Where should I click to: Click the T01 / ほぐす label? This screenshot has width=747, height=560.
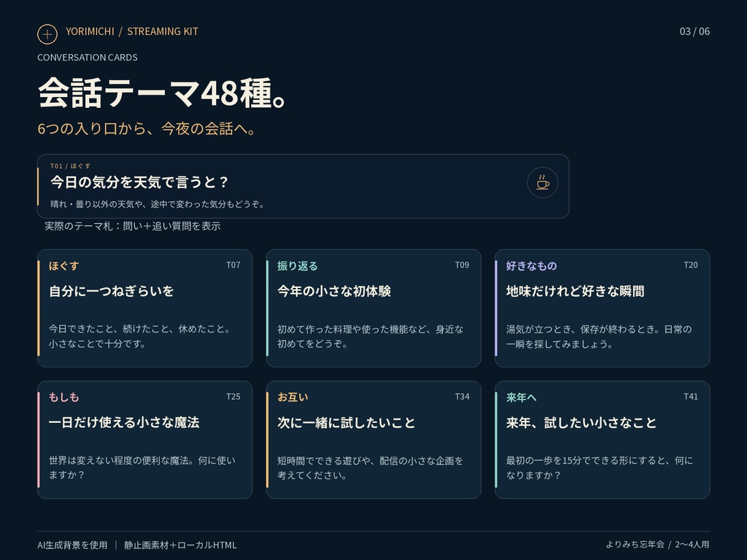point(71,166)
